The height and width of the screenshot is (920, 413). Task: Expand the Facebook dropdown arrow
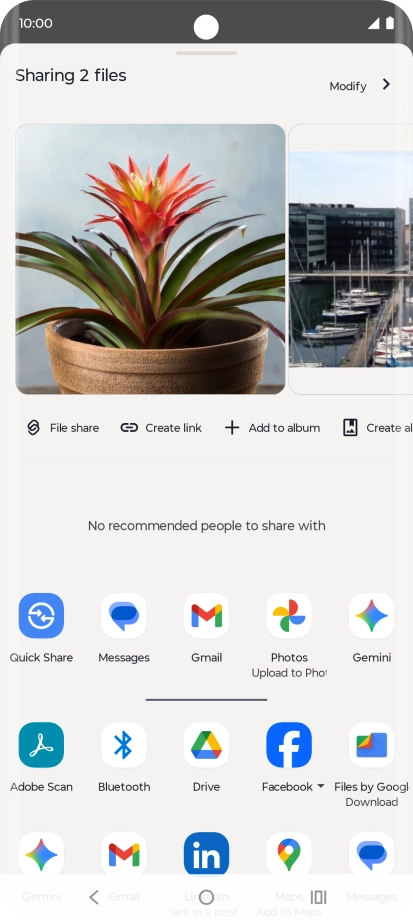pyautogui.click(x=321, y=786)
